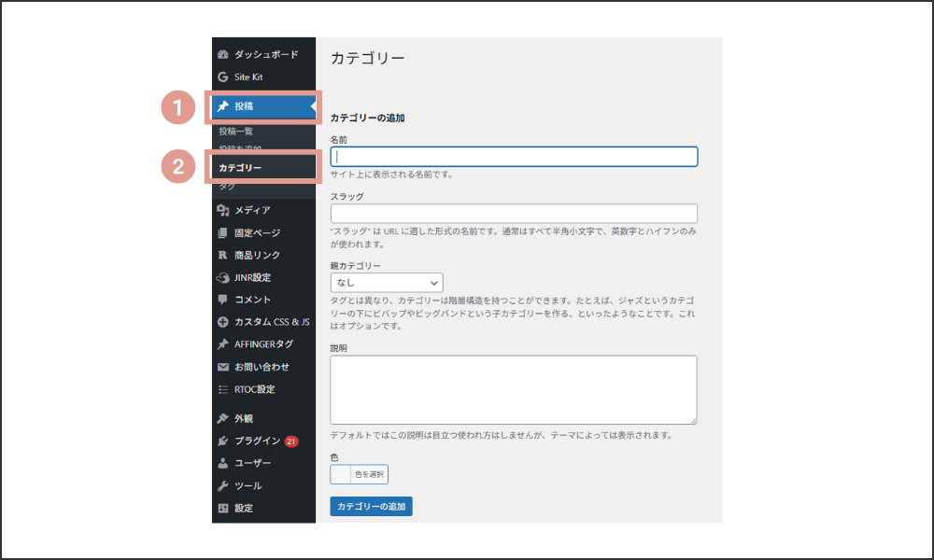Click the 色を選択 button
Image resolution: width=934 pixels, height=560 pixels.
point(369,474)
